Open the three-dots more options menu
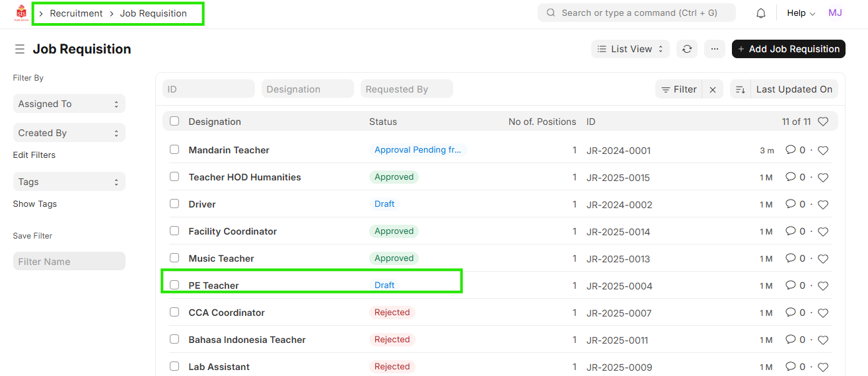Image resolution: width=868 pixels, height=376 pixels. pyautogui.click(x=714, y=49)
